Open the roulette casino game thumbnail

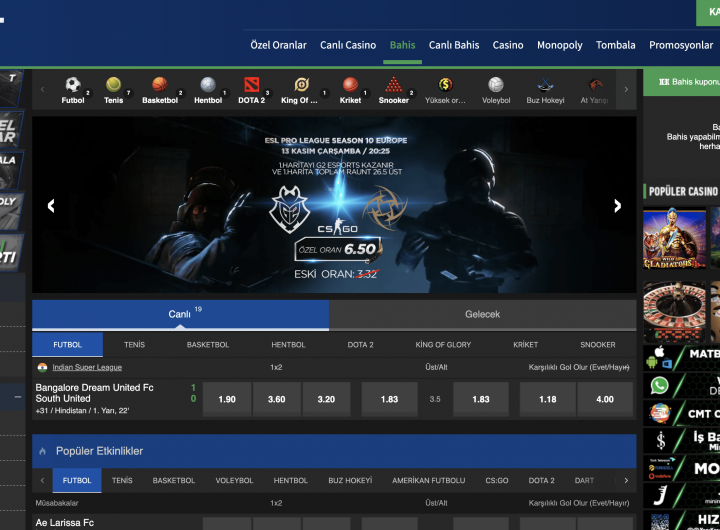tap(674, 312)
